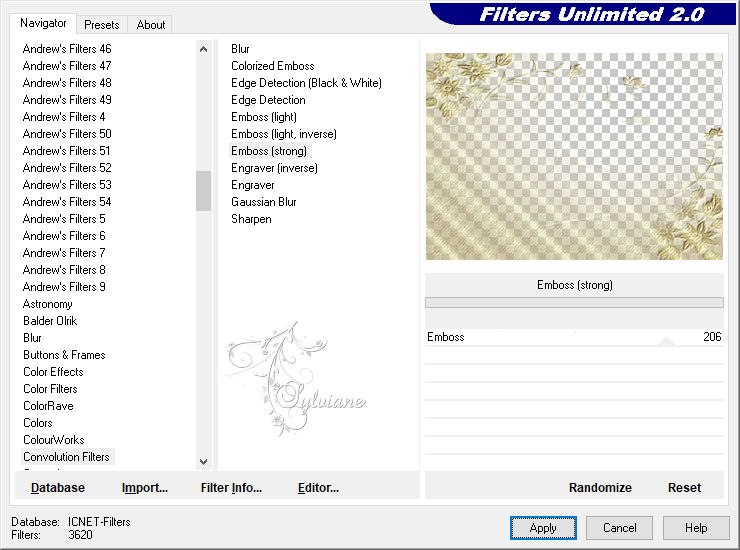This screenshot has width=740, height=550.
Task: Select the Astronomy category
Action: [x=48, y=304]
